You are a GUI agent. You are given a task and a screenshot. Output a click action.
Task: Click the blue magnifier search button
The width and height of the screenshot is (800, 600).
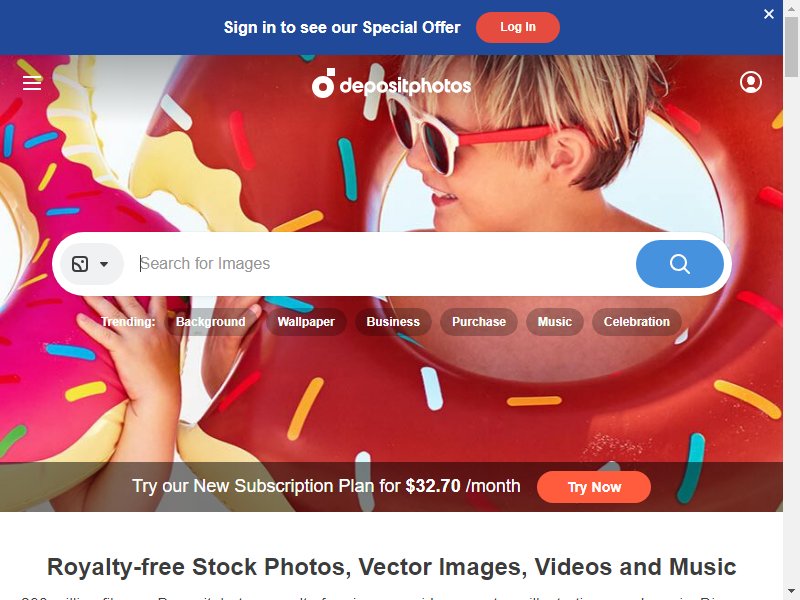680,264
